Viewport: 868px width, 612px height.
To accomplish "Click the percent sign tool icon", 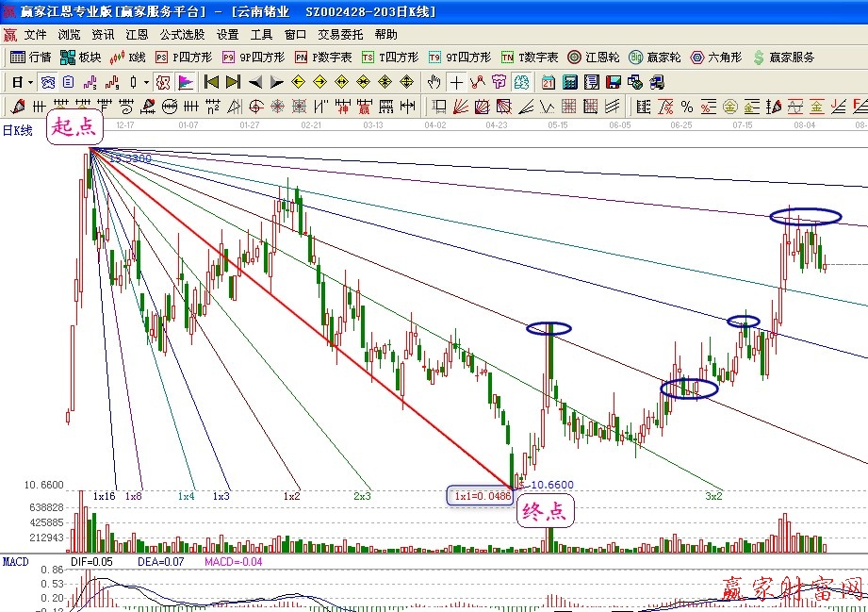I will pos(686,106).
